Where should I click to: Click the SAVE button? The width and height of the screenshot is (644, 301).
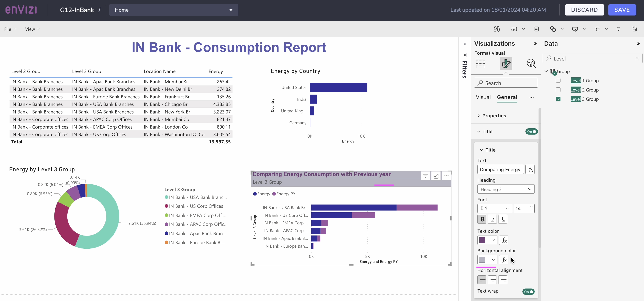[x=622, y=10]
